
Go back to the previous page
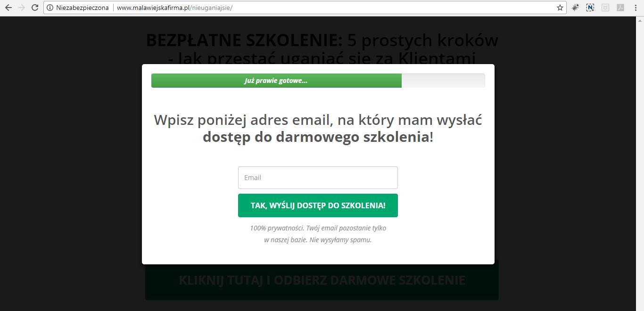[x=8, y=8]
